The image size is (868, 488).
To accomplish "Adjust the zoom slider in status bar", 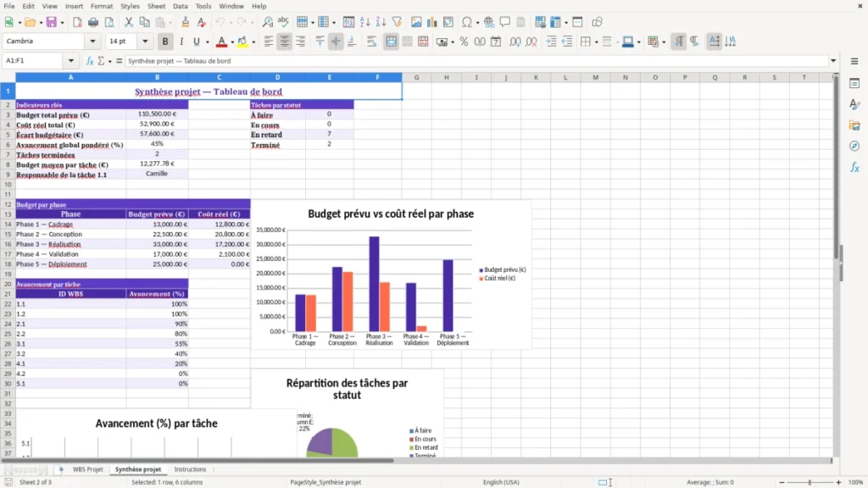I will [810, 482].
